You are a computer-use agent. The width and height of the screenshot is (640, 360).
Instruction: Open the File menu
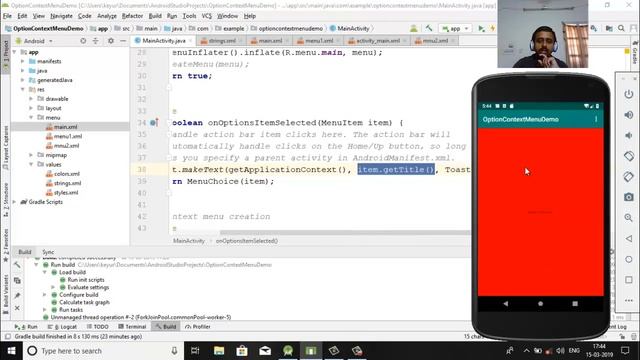point(7,16)
